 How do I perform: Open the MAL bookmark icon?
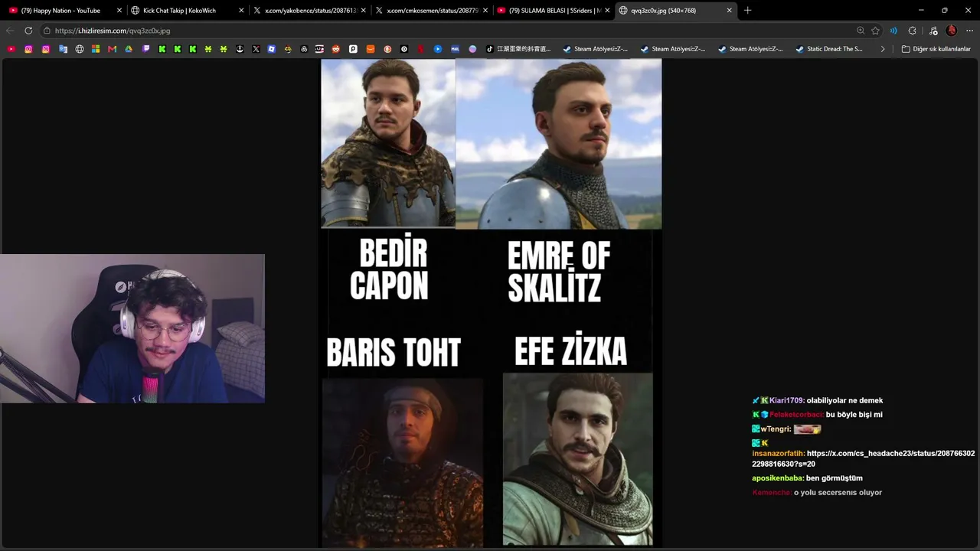tap(455, 49)
